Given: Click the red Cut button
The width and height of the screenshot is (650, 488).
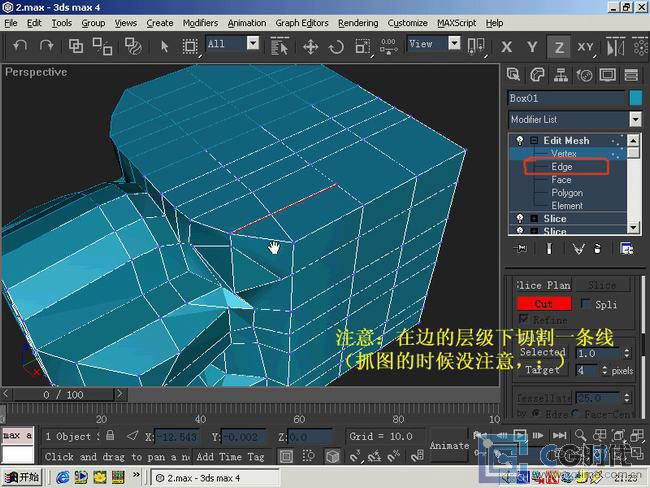Looking at the screenshot, I should [x=544, y=303].
